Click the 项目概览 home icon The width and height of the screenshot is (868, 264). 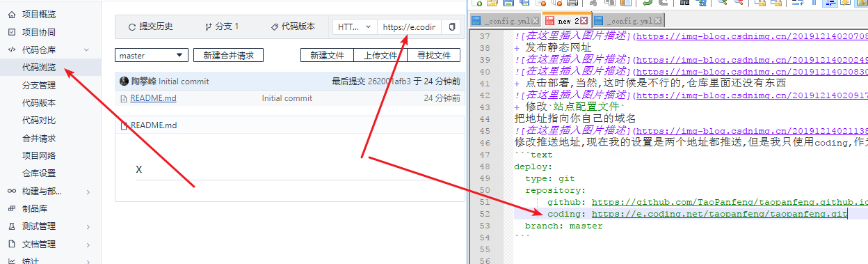tap(11, 14)
